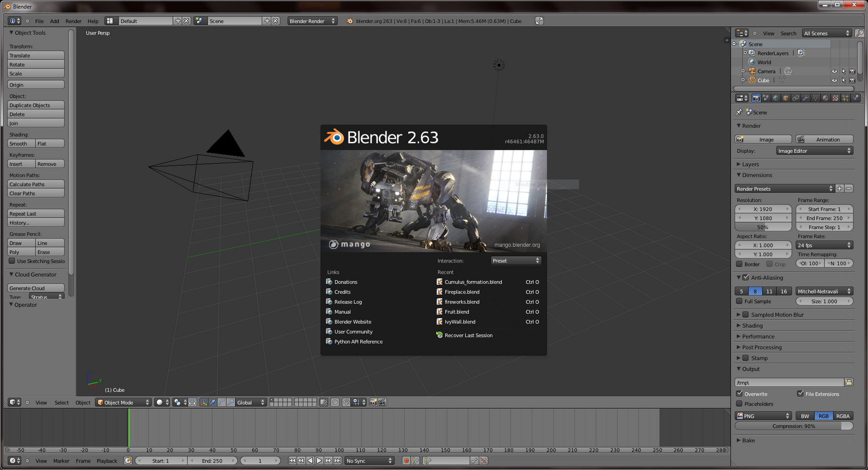Click the outliner search magnifier icon
The image size is (868, 470).
(859, 33)
